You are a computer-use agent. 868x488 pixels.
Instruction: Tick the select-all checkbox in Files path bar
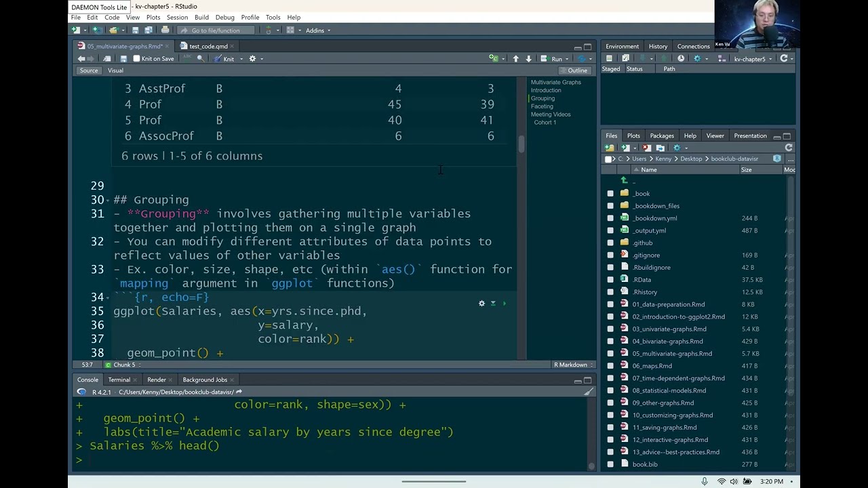tap(608, 159)
